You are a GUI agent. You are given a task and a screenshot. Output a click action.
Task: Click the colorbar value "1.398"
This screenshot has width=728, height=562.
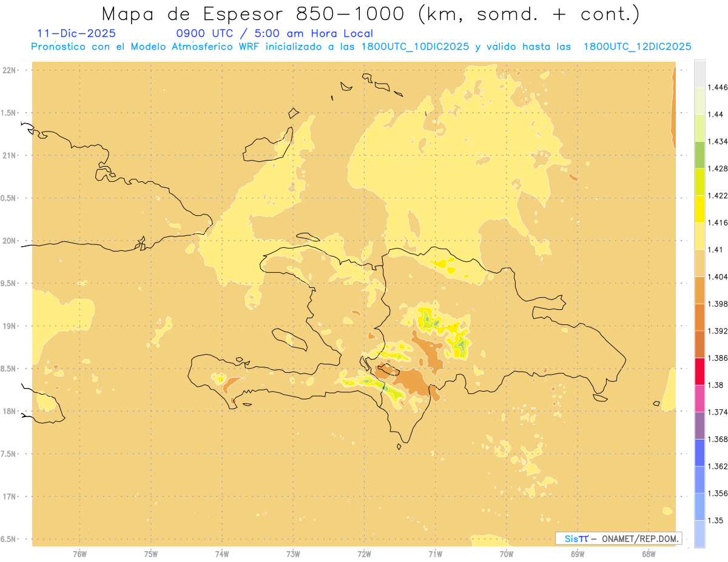pyautogui.click(x=718, y=304)
